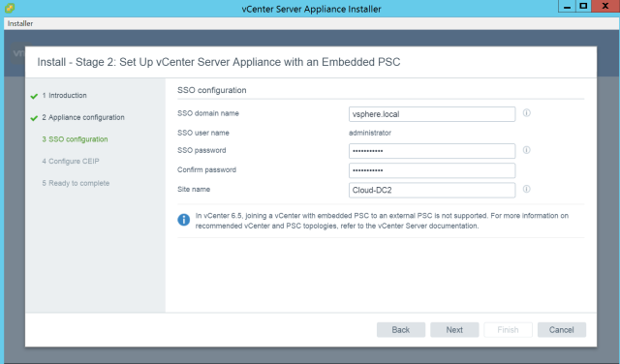
Task: Click the 'administrator' SSO user name value
Action: click(370, 133)
